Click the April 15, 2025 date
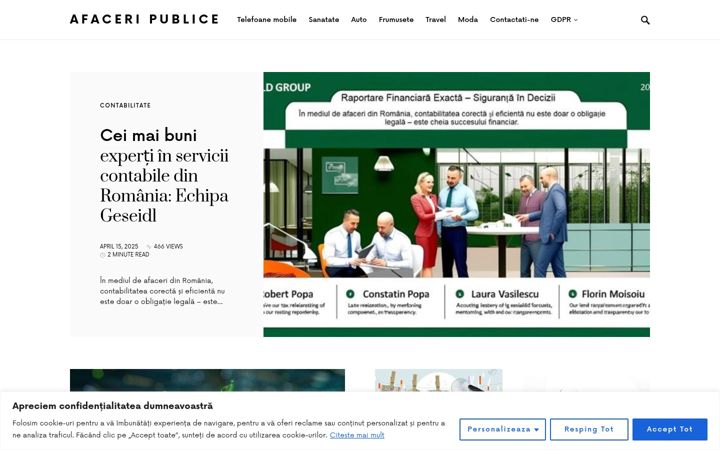 (119, 247)
